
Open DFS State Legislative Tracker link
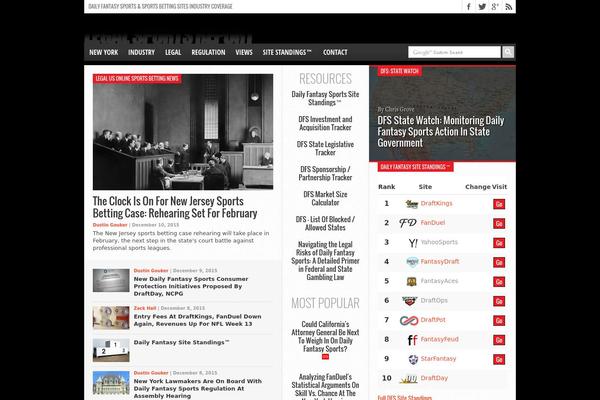tap(325, 148)
